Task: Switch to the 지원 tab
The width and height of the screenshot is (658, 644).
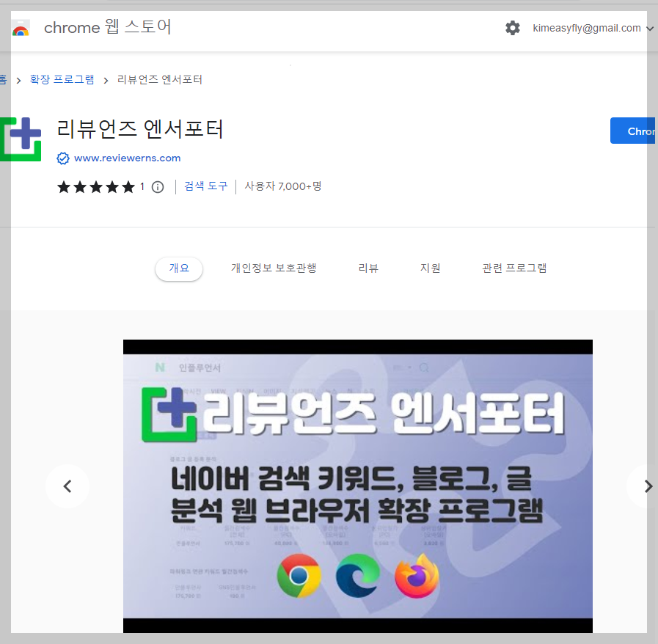Action: click(430, 268)
